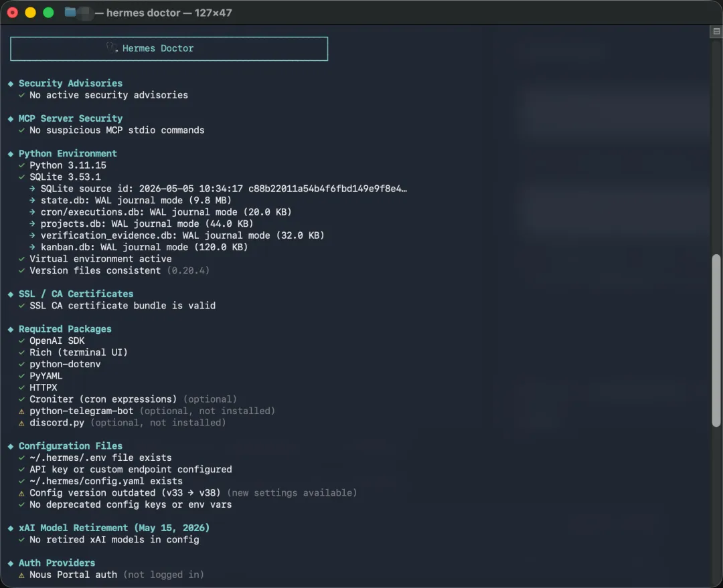
Task: Click the '(0.20.4)' version text
Action: point(188,270)
